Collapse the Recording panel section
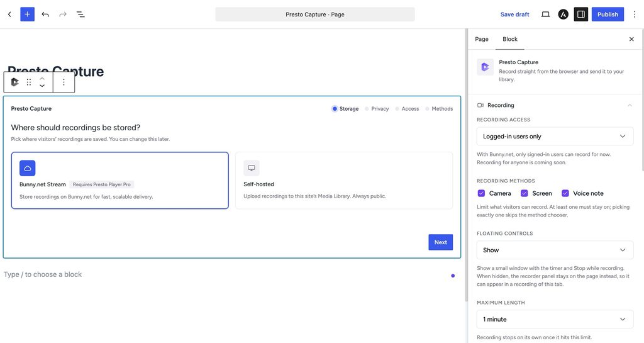The image size is (644, 343). (x=630, y=105)
